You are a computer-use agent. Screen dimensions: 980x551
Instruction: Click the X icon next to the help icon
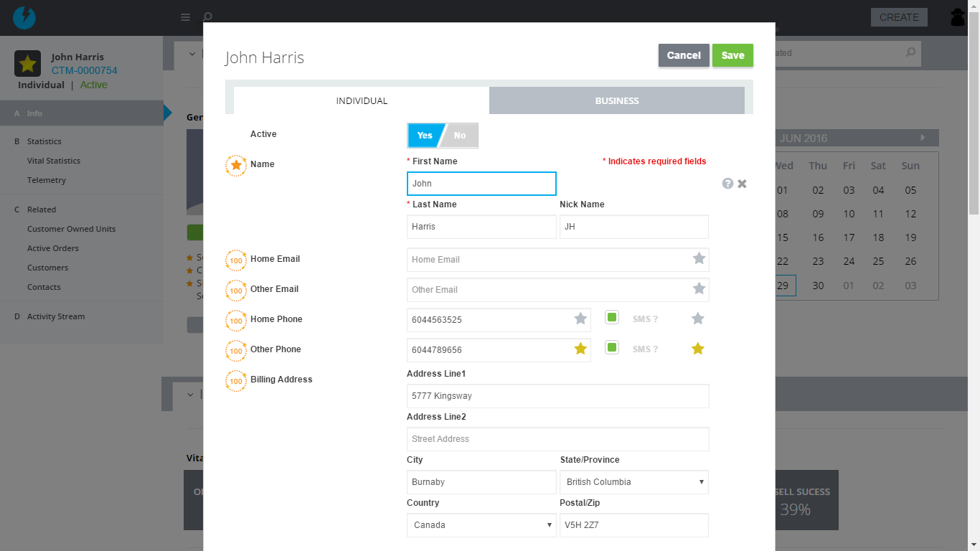tap(742, 183)
